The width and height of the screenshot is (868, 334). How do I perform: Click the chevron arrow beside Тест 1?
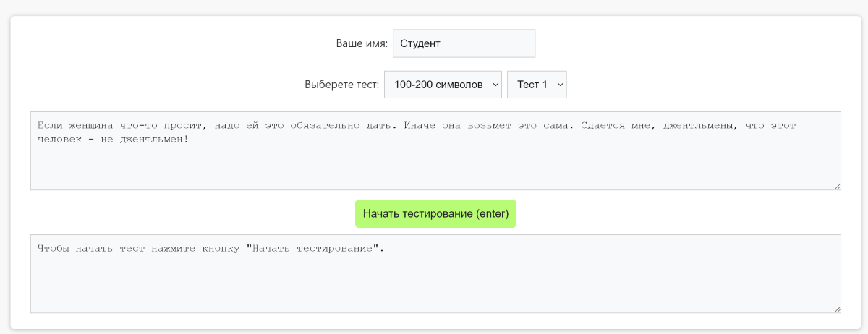pyautogui.click(x=559, y=85)
